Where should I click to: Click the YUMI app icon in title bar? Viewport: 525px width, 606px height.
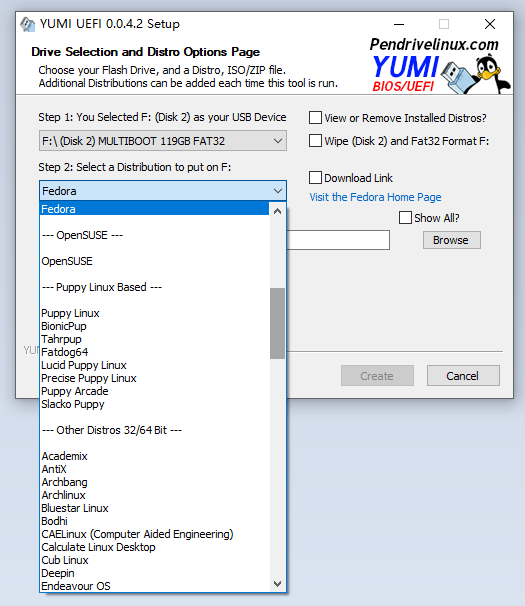coord(27,24)
